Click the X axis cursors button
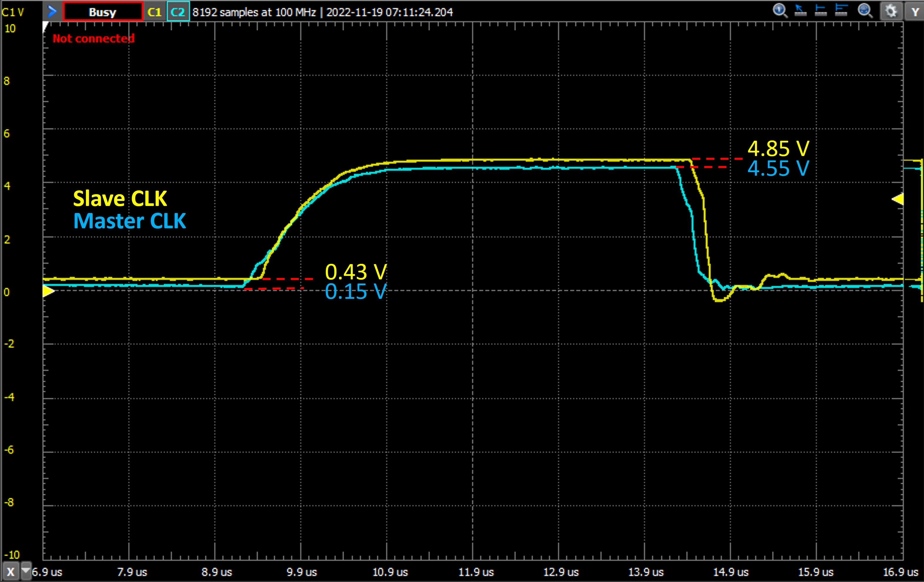Image resolution: width=924 pixels, height=582 pixels. (x=10, y=572)
